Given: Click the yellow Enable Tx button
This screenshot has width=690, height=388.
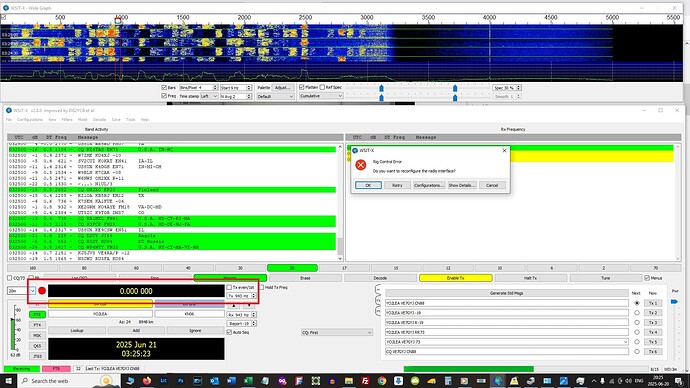Looking at the screenshot, I should click(x=455, y=278).
